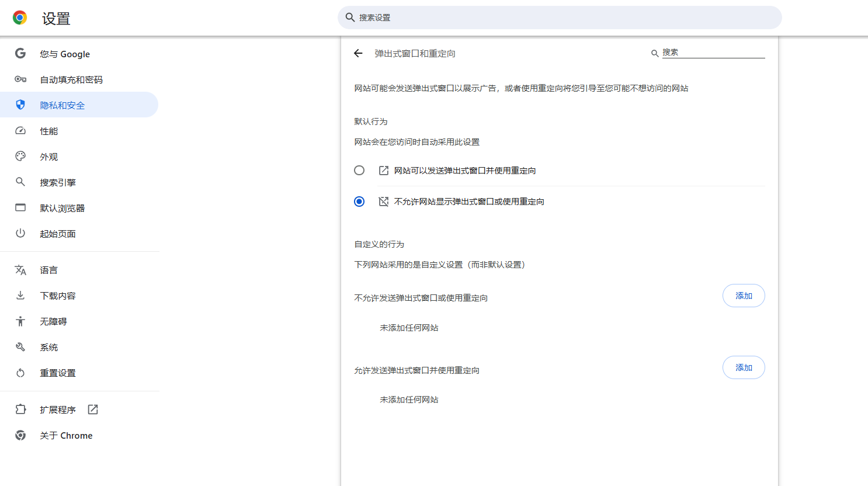Click the 设置 page title
Viewport: 868px width, 486px height.
tap(56, 19)
